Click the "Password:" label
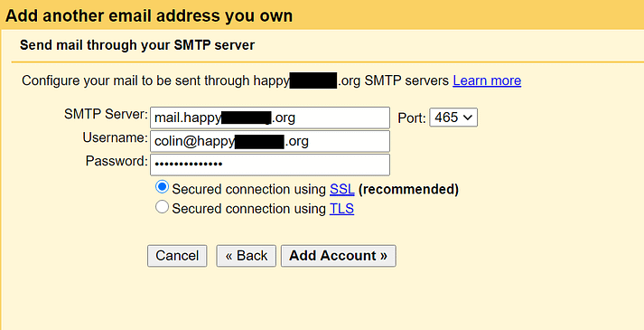The image size is (644, 330). (117, 161)
